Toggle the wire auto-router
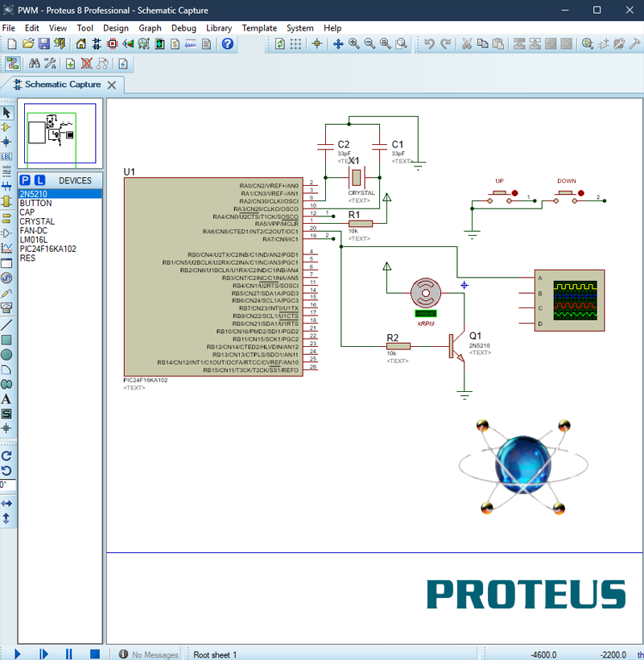This screenshot has width=644, height=660. 13,64
